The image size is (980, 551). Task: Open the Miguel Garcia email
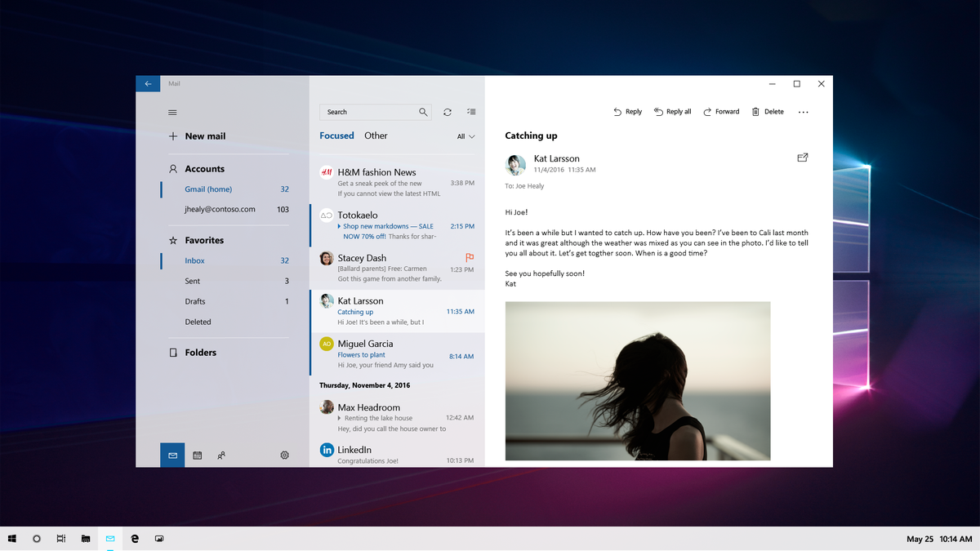coord(397,354)
